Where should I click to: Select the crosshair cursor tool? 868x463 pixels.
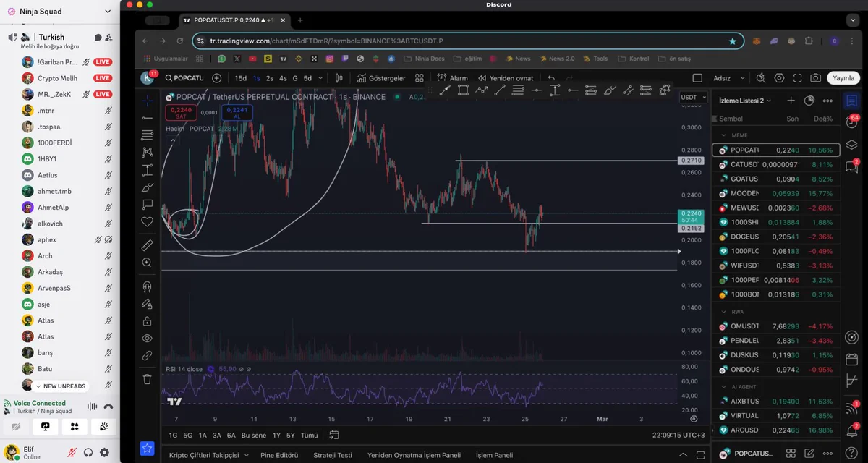click(148, 101)
